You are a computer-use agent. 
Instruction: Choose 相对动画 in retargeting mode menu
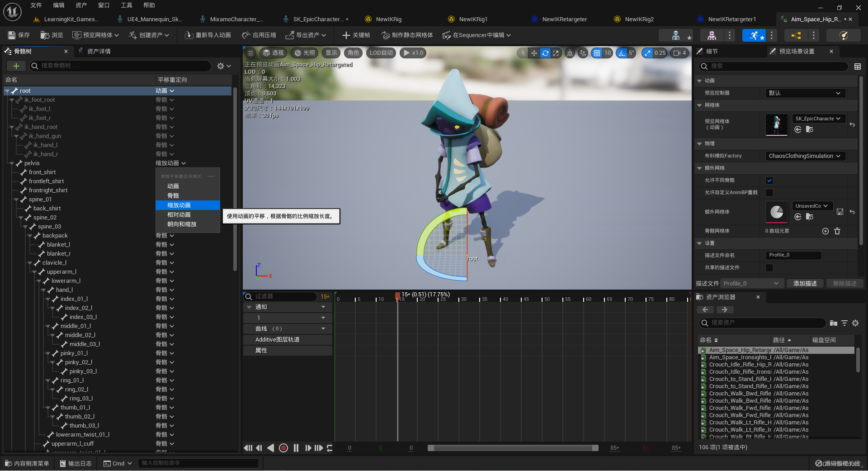point(188,215)
